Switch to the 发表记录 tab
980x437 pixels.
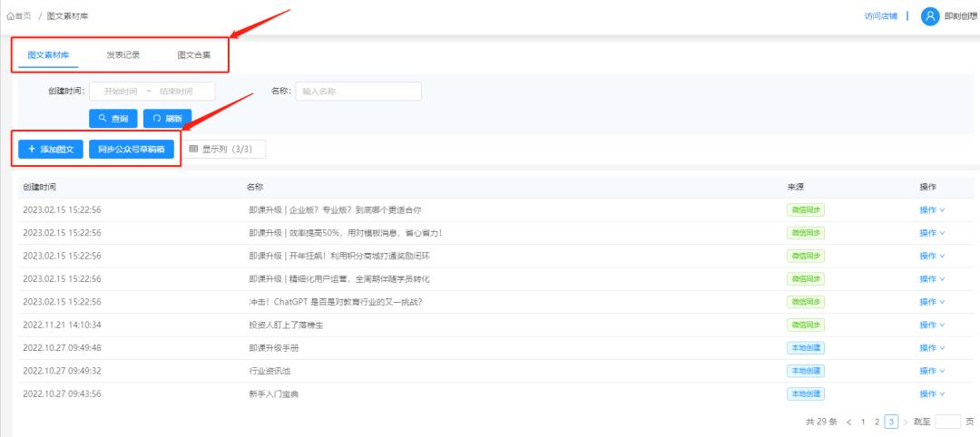(123, 55)
